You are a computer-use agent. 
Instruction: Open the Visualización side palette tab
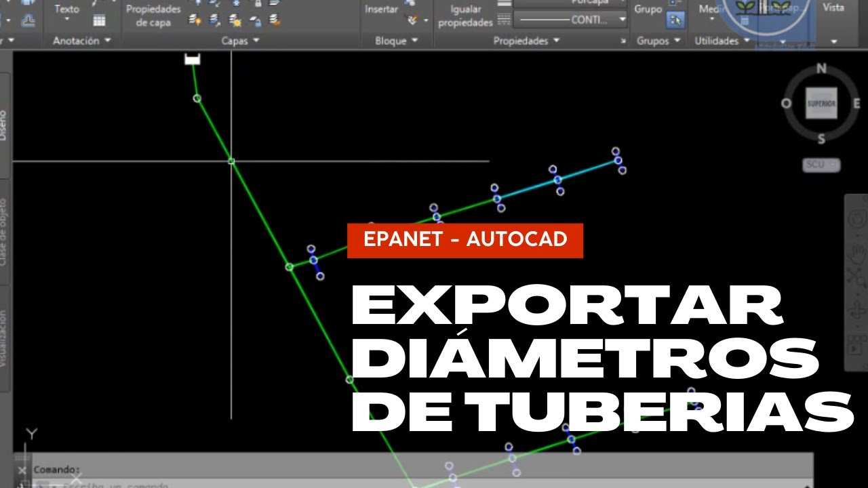(x=5, y=339)
